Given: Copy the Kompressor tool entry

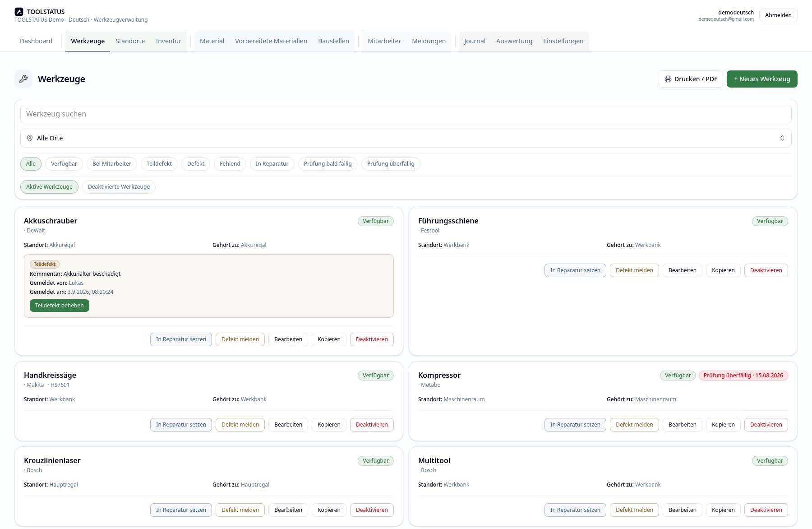Looking at the screenshot, I should coord(723,425).
